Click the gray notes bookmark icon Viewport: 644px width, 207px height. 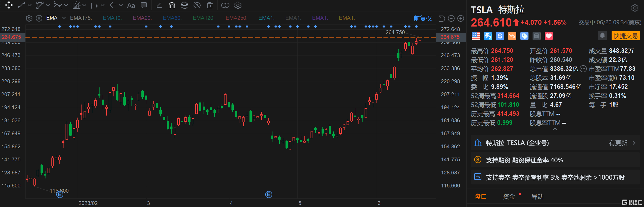pyautogui.click(x=537, y=36)
